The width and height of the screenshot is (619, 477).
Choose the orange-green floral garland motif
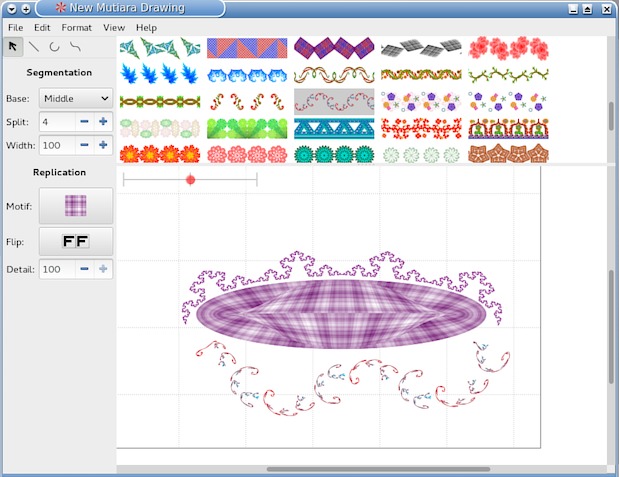coord(421,74)
